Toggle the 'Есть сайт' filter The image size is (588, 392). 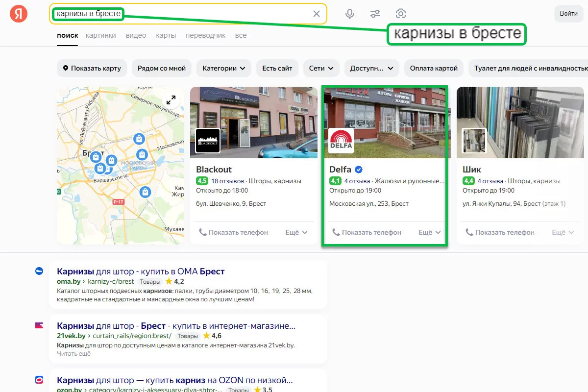(277, 69)
